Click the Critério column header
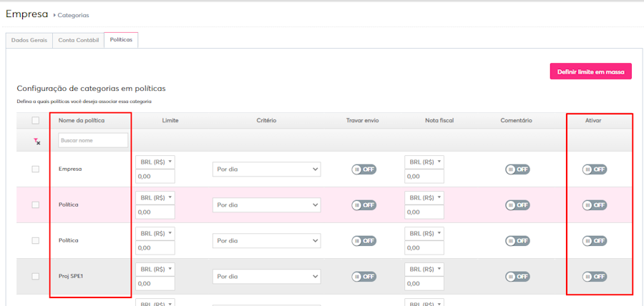Viewport: 644px width, 306px height. tap(267, 121)
